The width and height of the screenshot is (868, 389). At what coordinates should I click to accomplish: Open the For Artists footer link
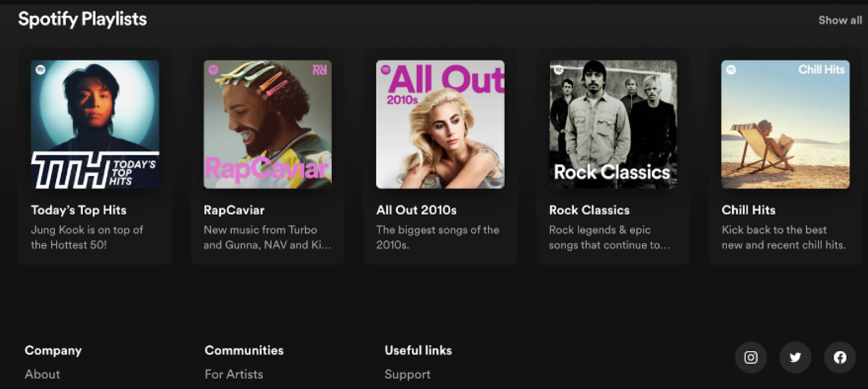[234, 374]
